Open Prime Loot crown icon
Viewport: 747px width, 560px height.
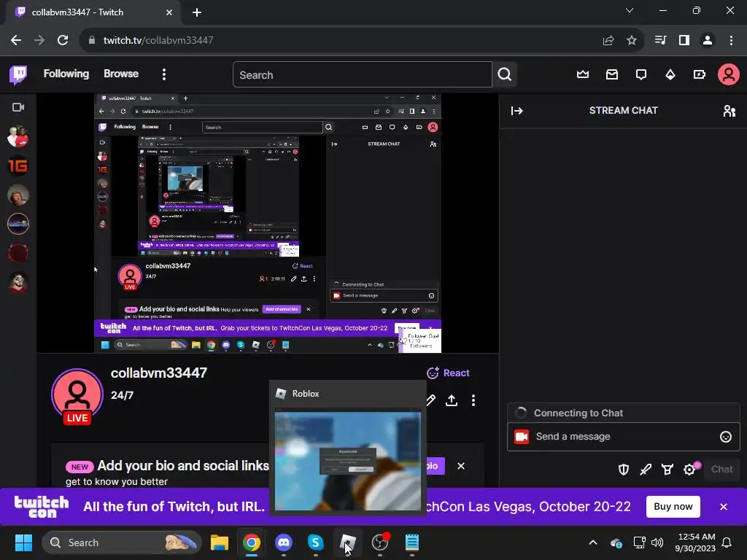pos(583,74)
